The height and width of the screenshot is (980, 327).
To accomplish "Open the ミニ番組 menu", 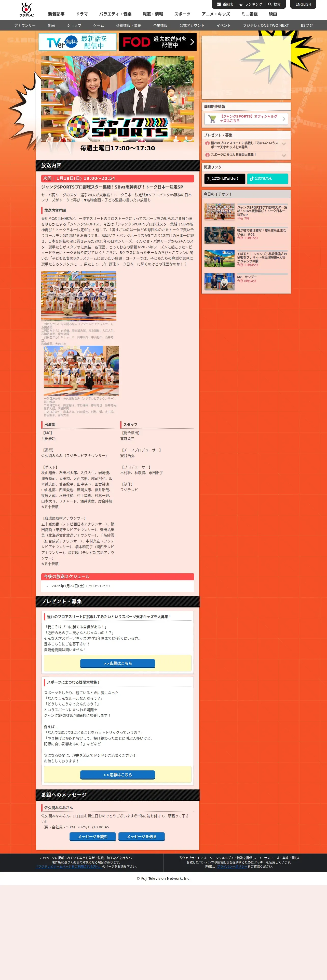I will coord(249,14).
